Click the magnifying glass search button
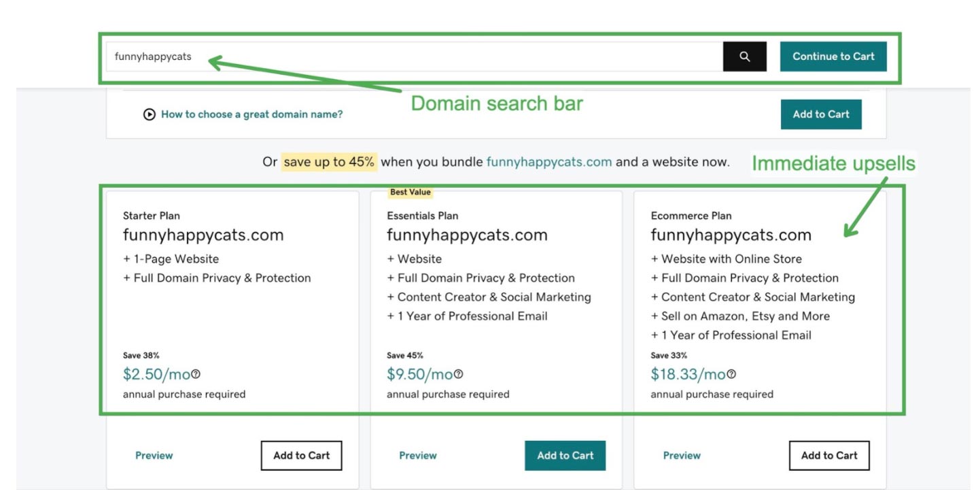Screen dimensions: 980x502 [745, 56]
